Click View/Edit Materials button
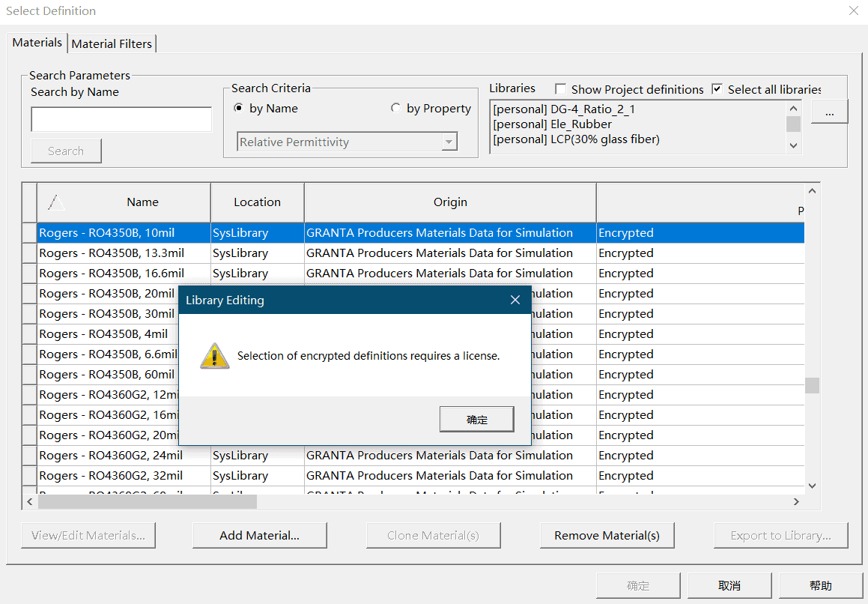868x604 pixels. (88, 535)
